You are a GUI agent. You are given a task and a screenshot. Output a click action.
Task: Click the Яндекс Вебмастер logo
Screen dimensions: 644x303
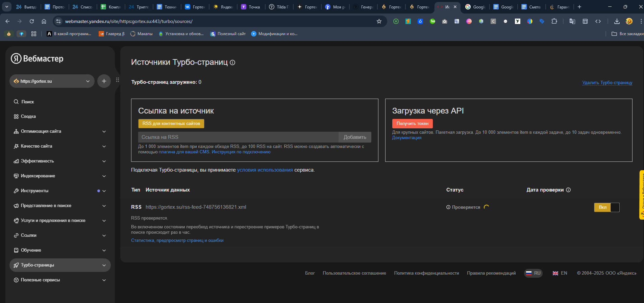tap(37, 58)
